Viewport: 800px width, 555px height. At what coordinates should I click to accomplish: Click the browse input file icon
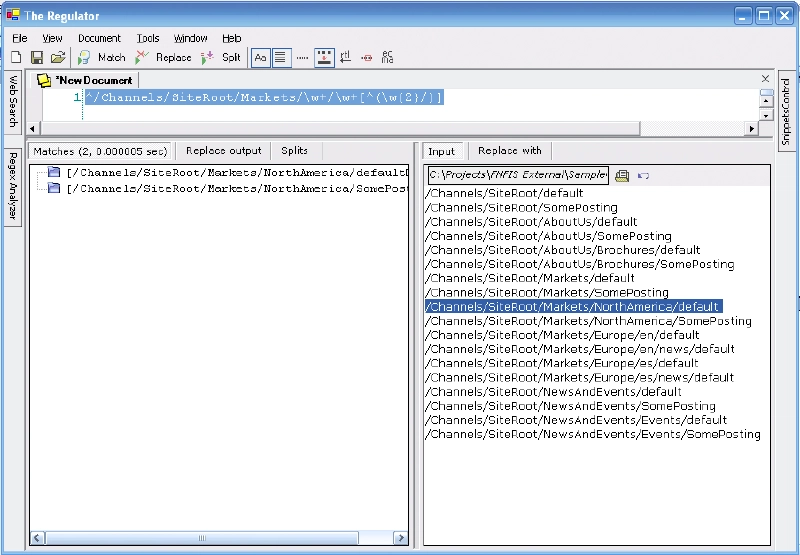[x=621, y=176]
